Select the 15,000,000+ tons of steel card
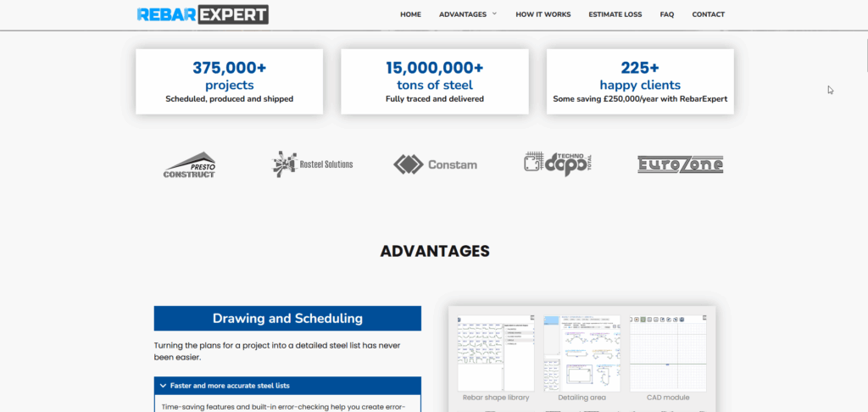The width and height of the screenshot is (868, 412). (434, 81)
